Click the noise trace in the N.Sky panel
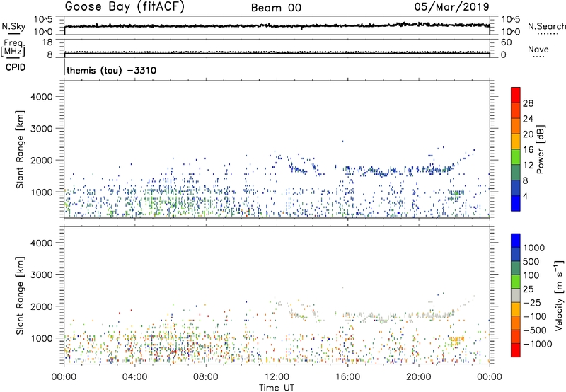The image size is (566, 392). [x=277, y=25]
